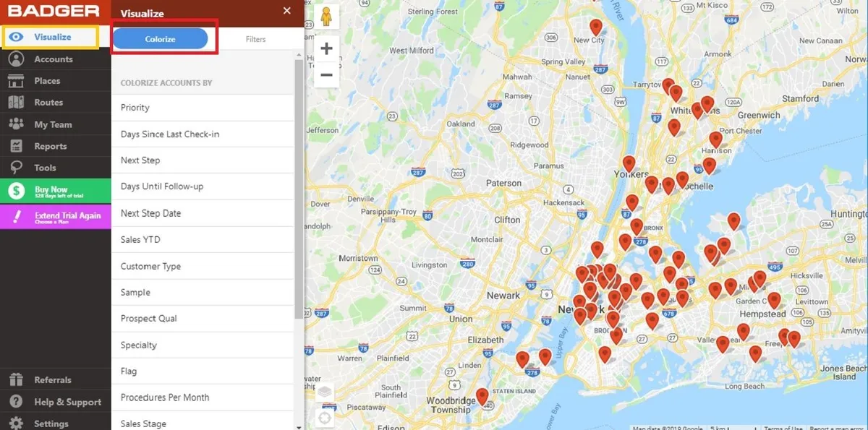The height and width of the screenshot is (430, 868).
Task: Colorize accounts by Sample
Action: coord(203,292)
